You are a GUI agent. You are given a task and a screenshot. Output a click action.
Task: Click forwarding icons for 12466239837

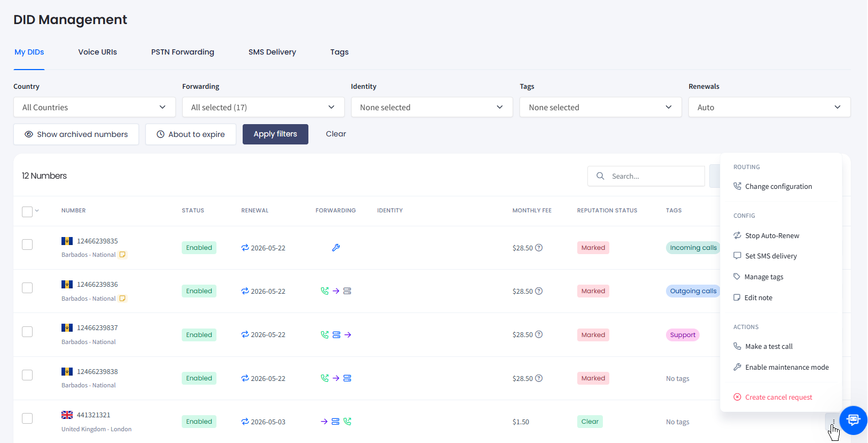point(336,335)
